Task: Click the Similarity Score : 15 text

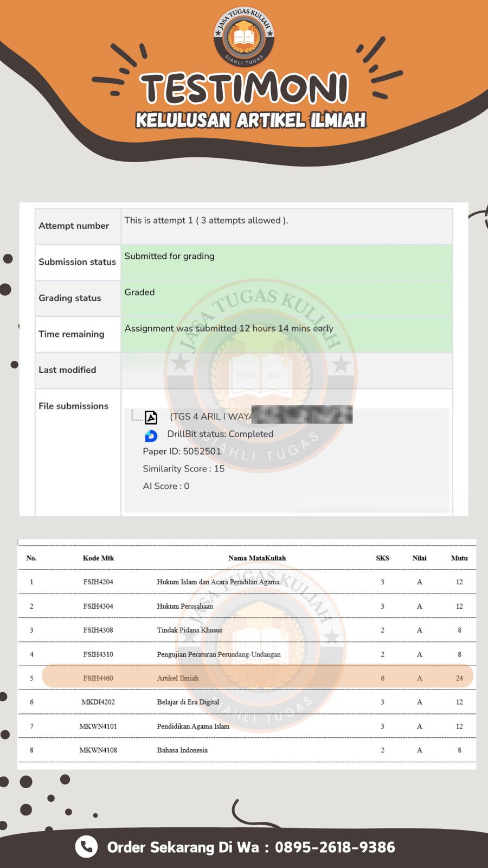Action: tap(183, 469)
